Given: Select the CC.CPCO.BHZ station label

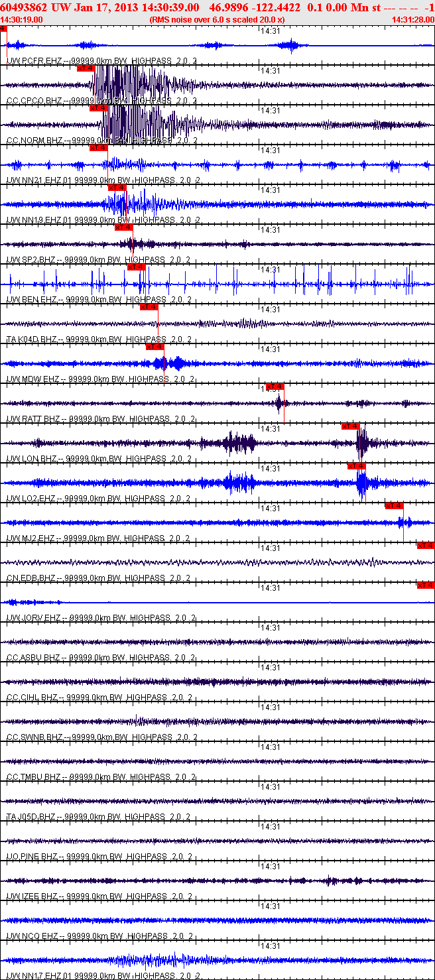Looking at the screenshot, I should (101, 101).
